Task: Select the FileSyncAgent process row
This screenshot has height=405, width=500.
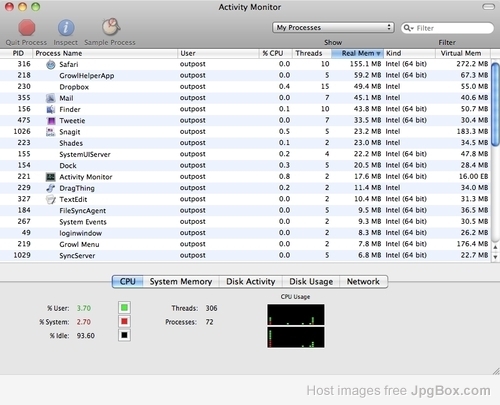Action: click(x=245, y=211)
